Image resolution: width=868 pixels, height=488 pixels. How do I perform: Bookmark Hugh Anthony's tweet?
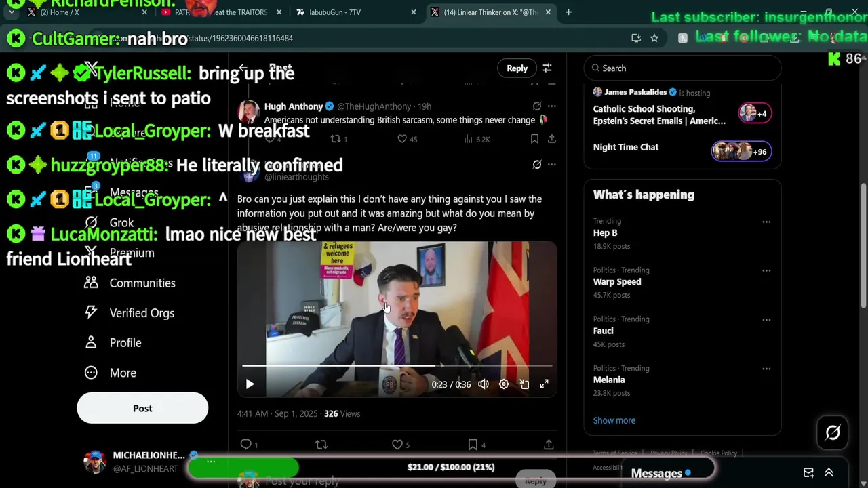(534, 139)
